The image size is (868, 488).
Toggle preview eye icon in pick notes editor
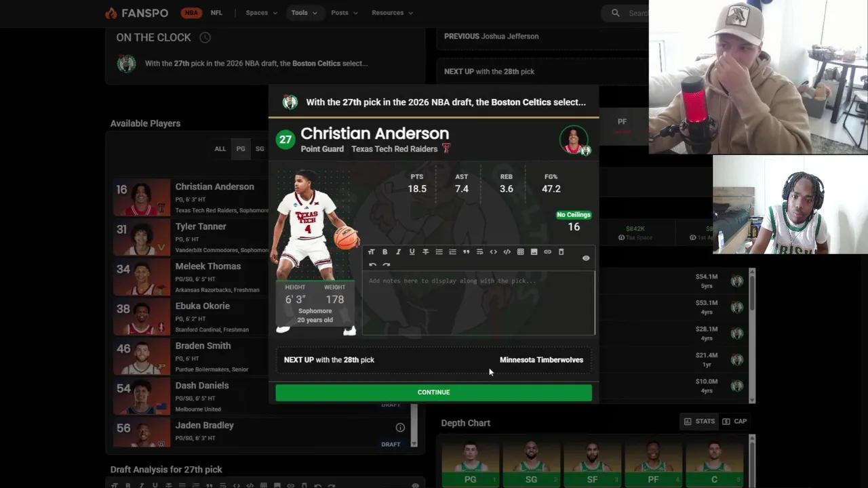tap(586, 258)
